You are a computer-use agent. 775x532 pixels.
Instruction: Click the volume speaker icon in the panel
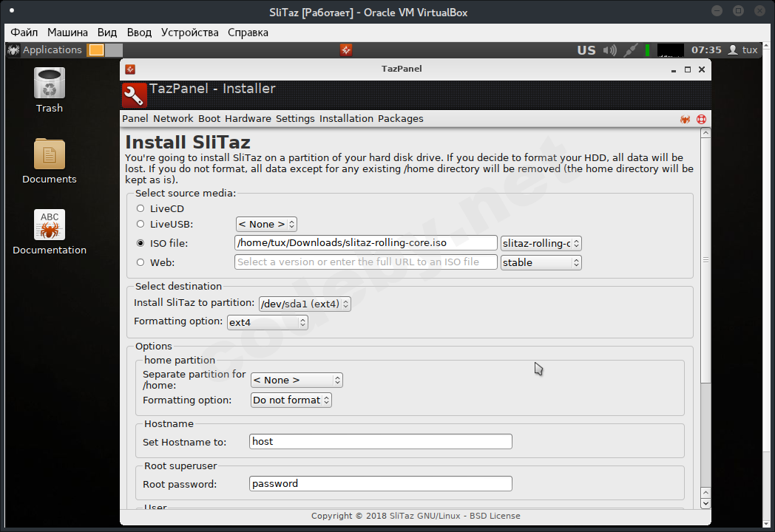[609, 50]
